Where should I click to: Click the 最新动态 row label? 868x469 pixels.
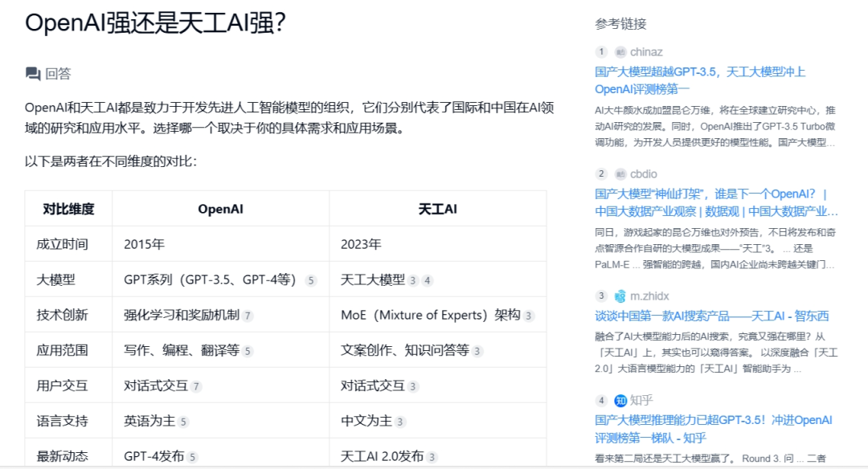pyautogui.click(x=62, y=456)
